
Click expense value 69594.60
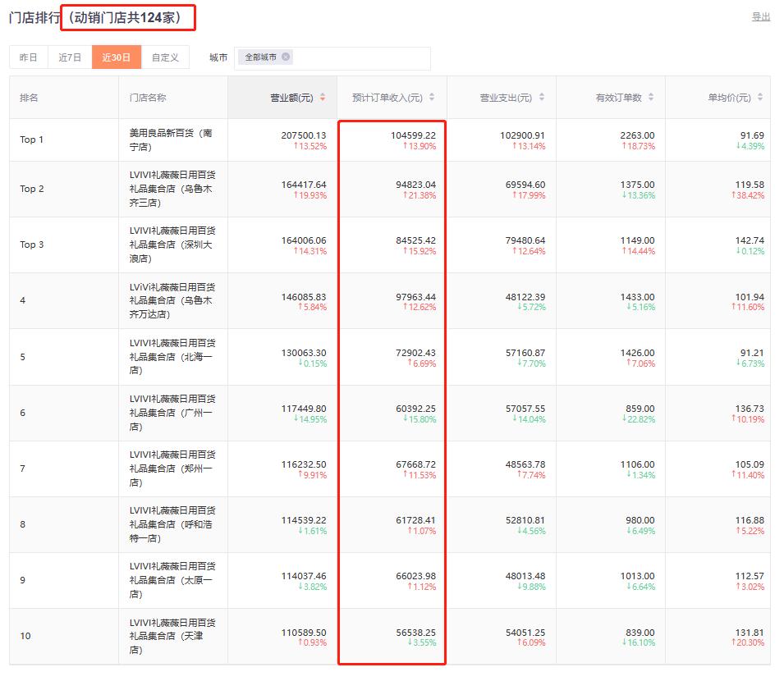click(x=525, y=185)
